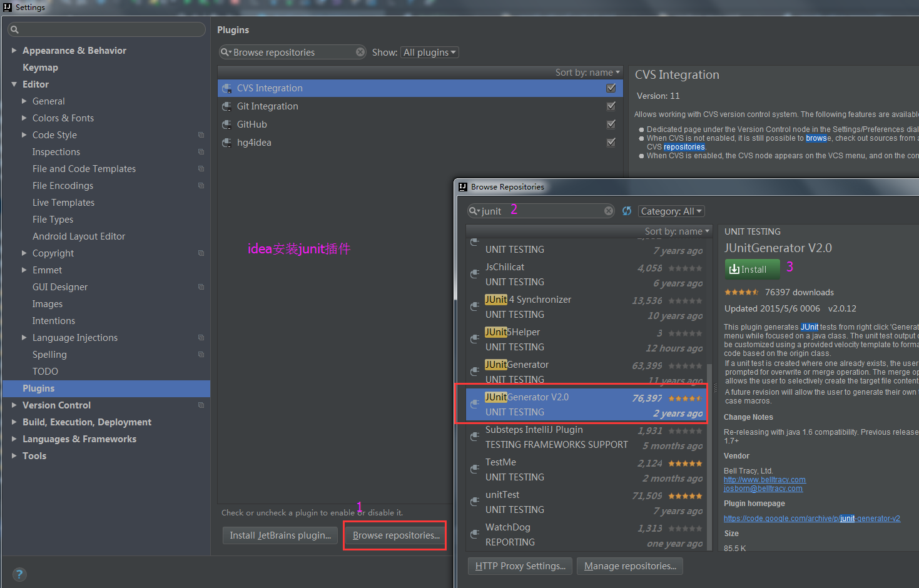Click the JUnit 4 Synchronizer plugin icon

point(475,306)
